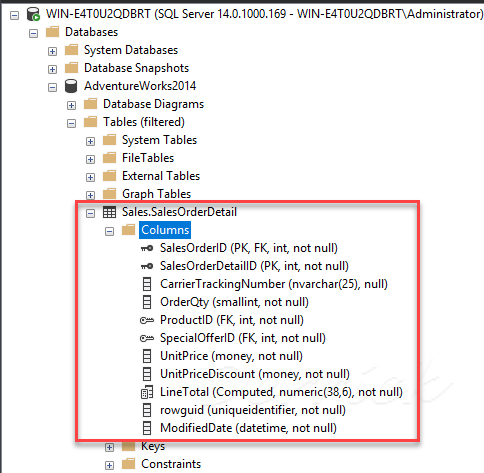Screen dimensions: 484x473
Task: Click the AdventureWorks2014 database cylinder icon
Action: [x=71, y=86]
